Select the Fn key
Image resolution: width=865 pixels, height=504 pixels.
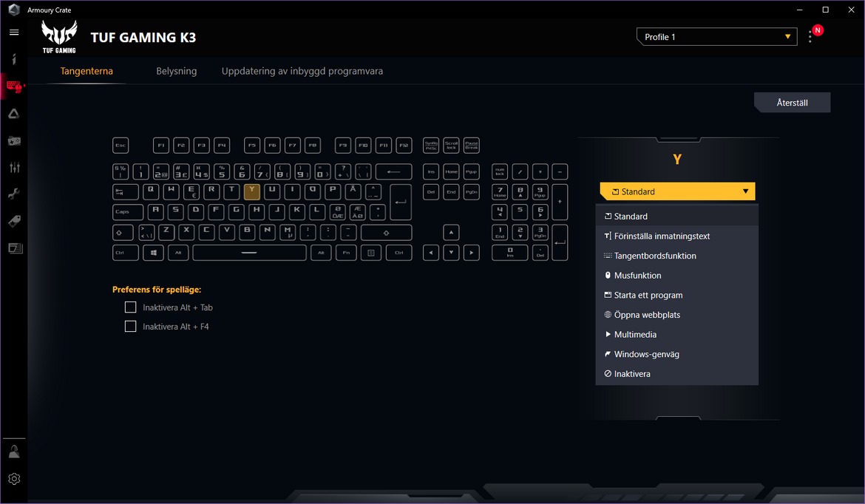(346, 253)
